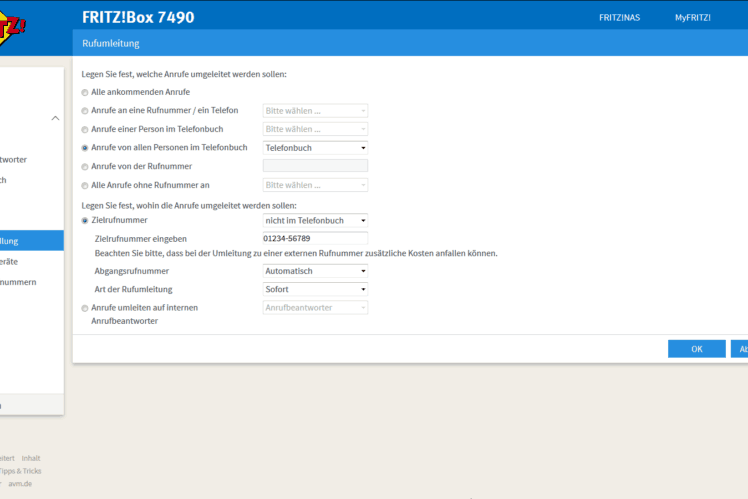This screenshot has width=748, height=499.
Task: Select 'Alle ankommenden Anrufe' radio button
Action: point(85,93)
